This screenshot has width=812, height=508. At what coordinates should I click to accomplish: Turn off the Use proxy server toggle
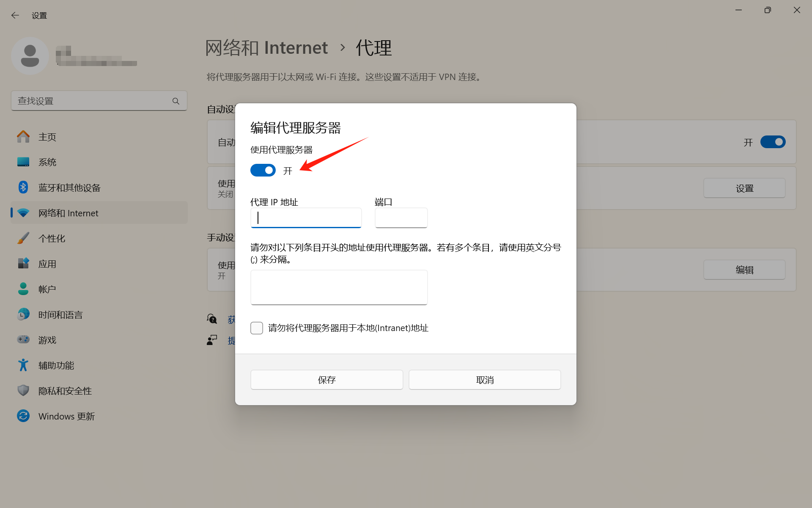point(263,171)
